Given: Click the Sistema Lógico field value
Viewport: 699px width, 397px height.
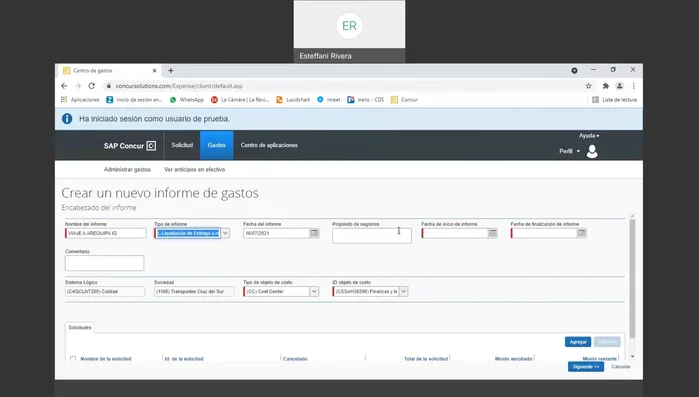Looking at the screenshot, I should click(x=105, y=291).
